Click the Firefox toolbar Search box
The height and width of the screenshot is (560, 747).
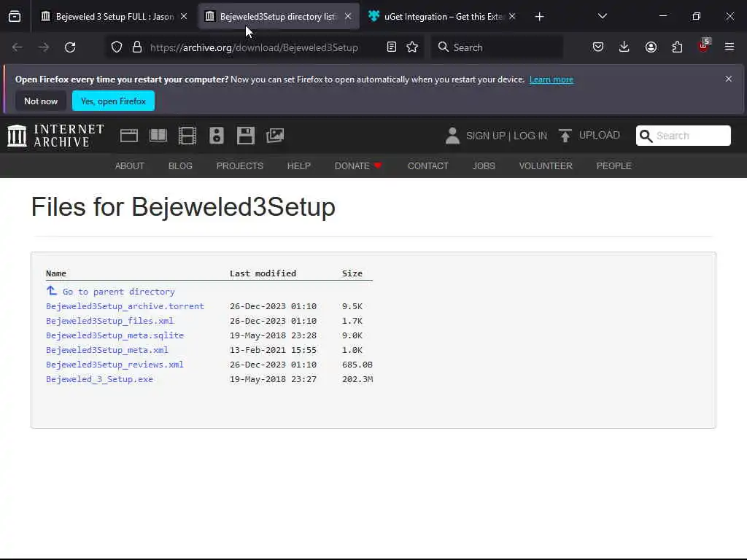pos(497,47)
